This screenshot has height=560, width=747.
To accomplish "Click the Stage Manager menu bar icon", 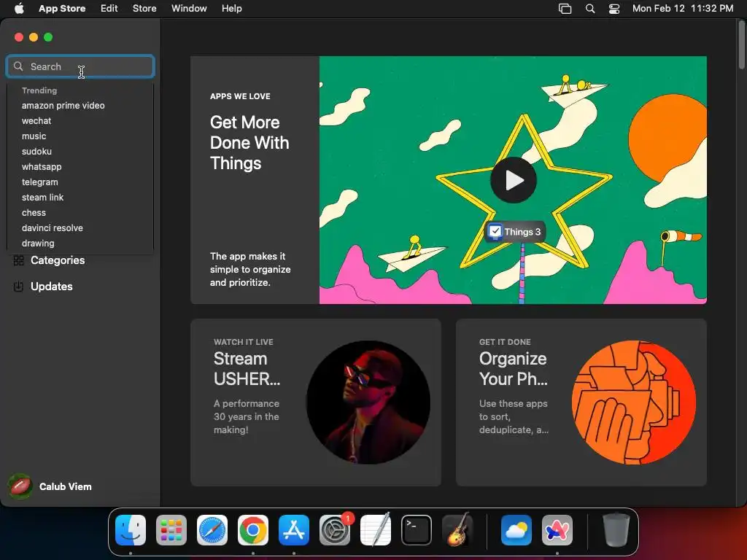I will tap(565, 9).
